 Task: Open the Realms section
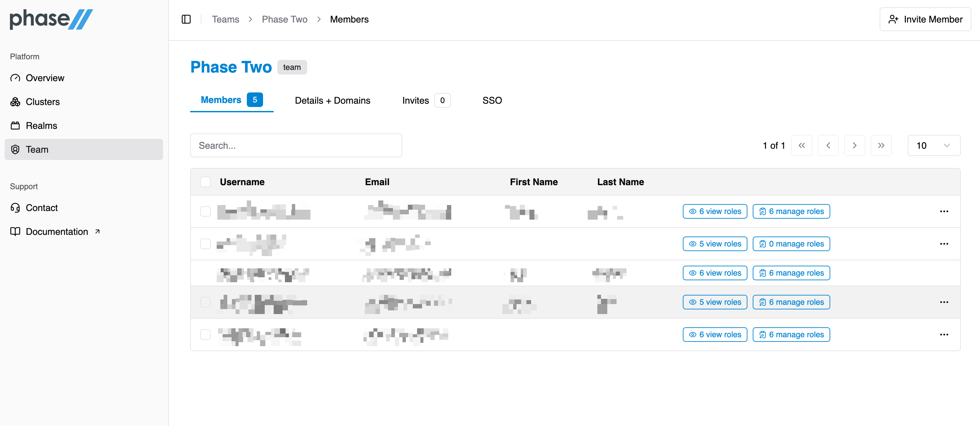pyautogui.click(x=41, y=126)
